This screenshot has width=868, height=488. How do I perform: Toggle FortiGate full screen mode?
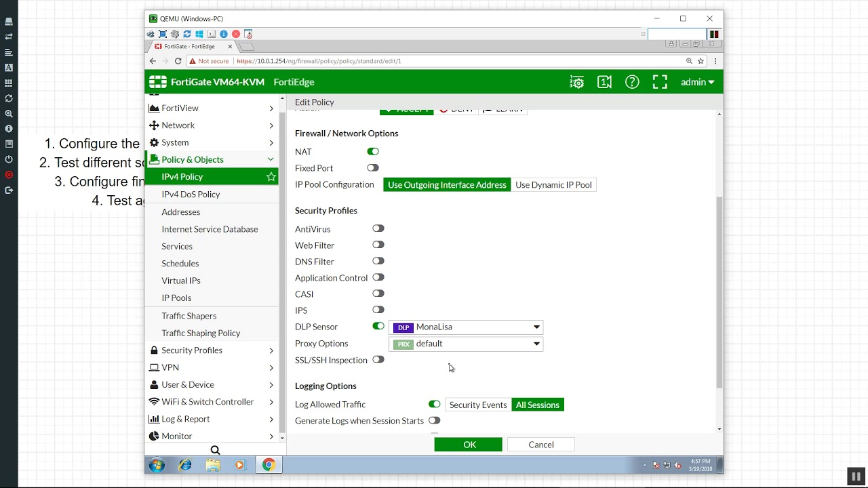(x=660, y=82)
